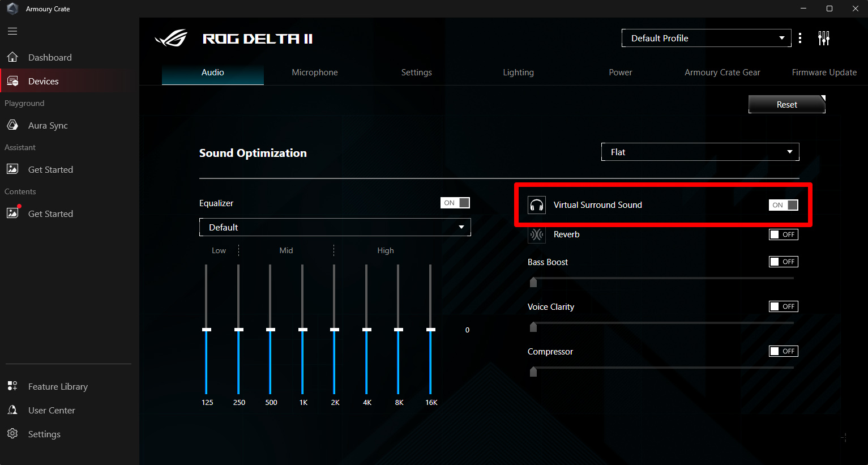The image size is (868, 465).
Task: Click the mixer sliders icon at top right
Action: tap(824, 38)
